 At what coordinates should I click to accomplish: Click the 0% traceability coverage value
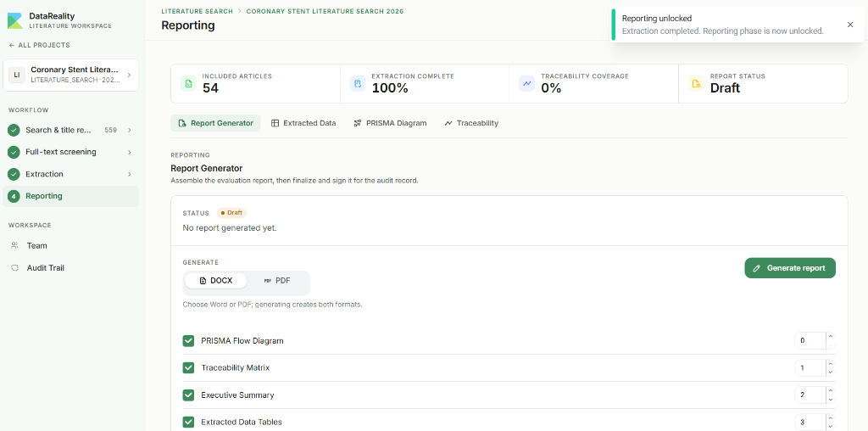[x=551, y=88]
